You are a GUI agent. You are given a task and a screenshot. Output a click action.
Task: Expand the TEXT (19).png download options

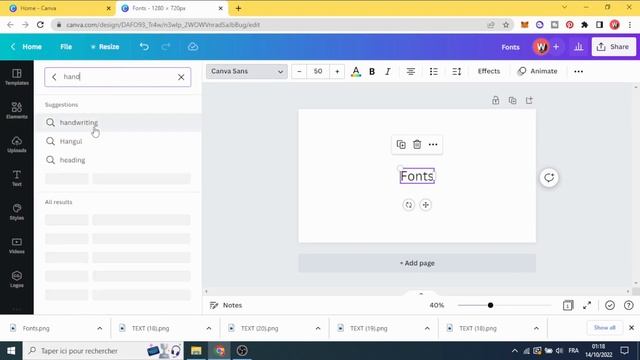[427, 328]
